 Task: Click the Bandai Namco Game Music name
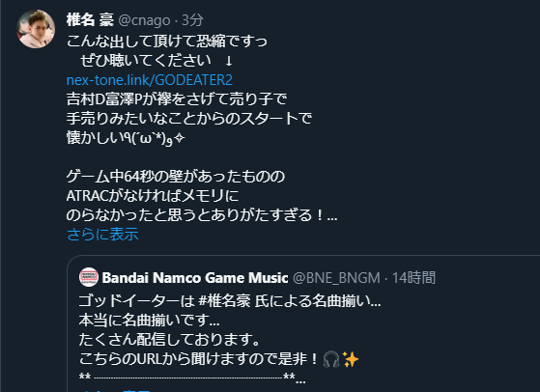pyautogui.click(x=195, y=277)
